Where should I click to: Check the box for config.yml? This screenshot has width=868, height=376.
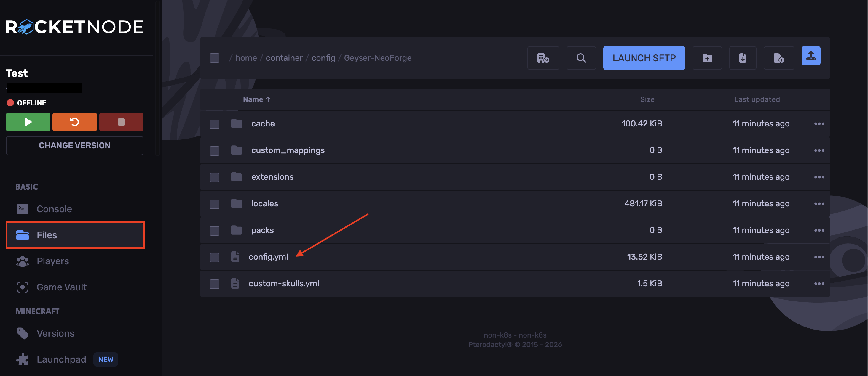click(215, 257)
